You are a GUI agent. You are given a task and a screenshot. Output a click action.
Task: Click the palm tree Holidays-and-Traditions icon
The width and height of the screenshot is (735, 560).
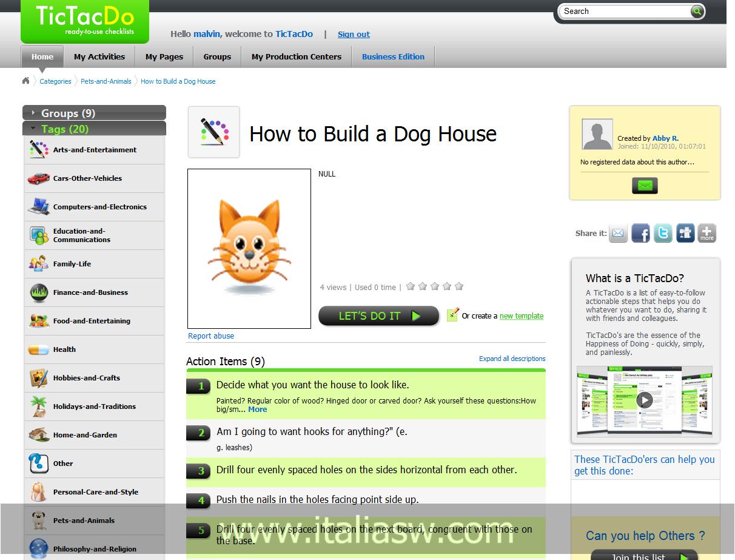pos(39,406)
